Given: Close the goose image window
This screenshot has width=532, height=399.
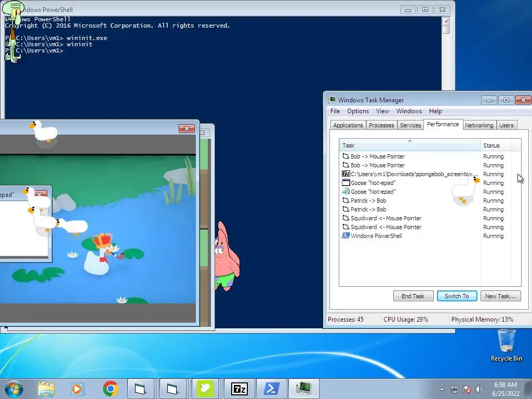Looking at the screenshot, I should coord(187,128).
